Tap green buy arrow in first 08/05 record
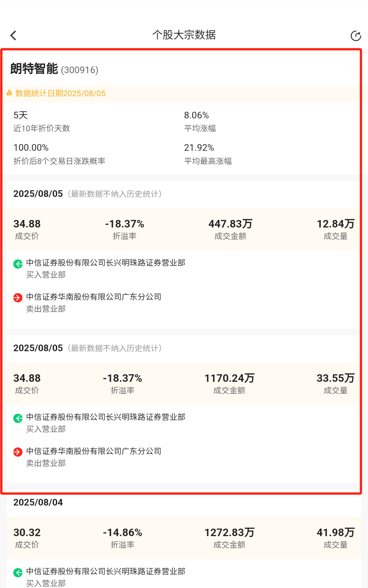Image resolution: width=368 pixels, height=588 pixels. (x=18, y=264)
